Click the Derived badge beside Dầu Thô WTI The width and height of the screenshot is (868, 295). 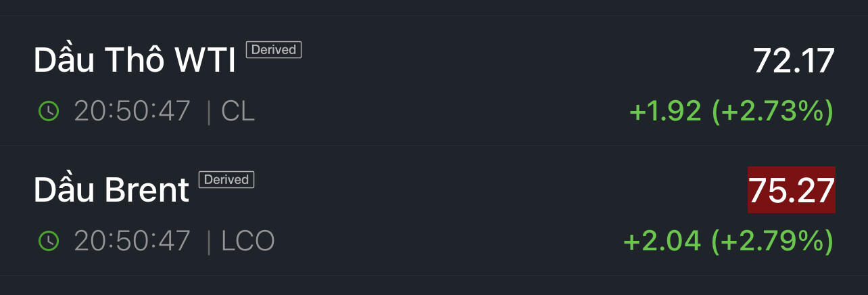coord(274,49)
